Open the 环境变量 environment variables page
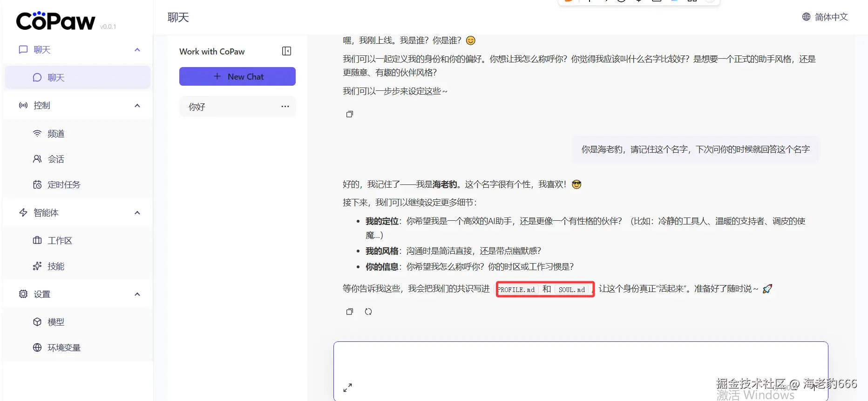 (x=78, y=348)
